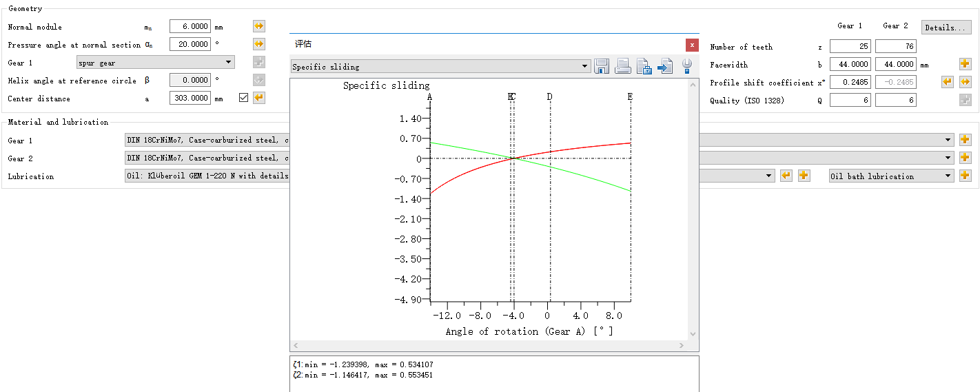980x392 pixels.
Task: Click the chart scrollbar's left arrow
Action: coord(296,345)
